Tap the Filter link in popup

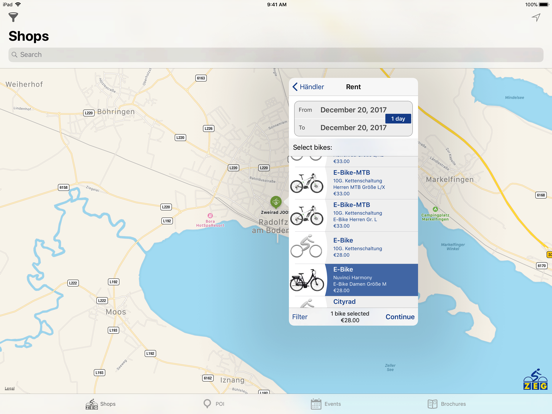(x=300, y=317)
